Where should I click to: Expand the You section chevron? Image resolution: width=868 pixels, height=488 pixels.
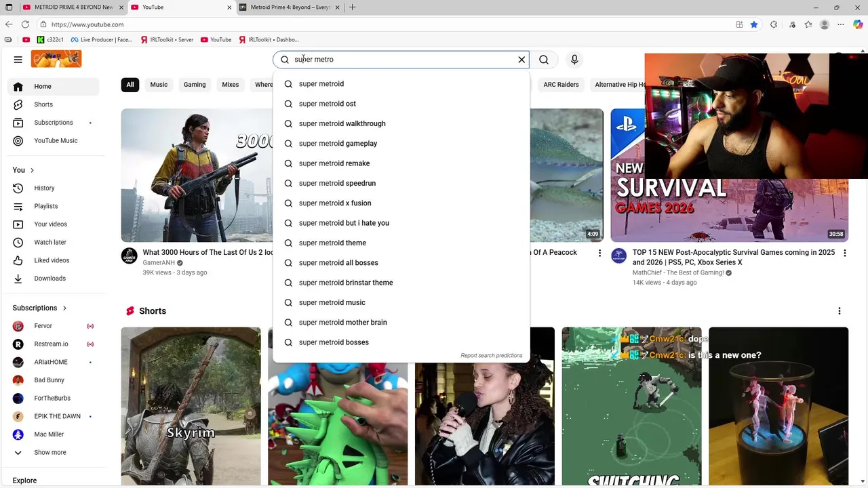tap(32, 170)
